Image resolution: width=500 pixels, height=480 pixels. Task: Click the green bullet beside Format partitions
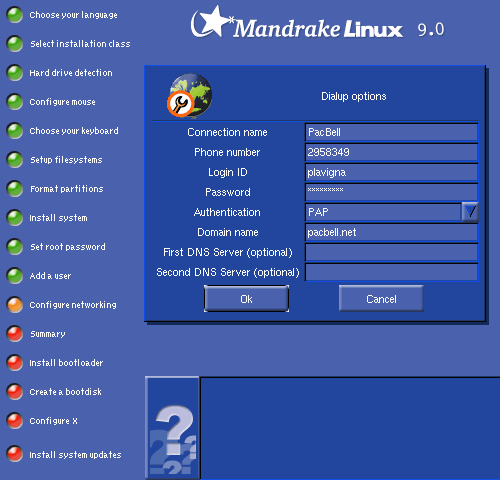pos(15,189)
